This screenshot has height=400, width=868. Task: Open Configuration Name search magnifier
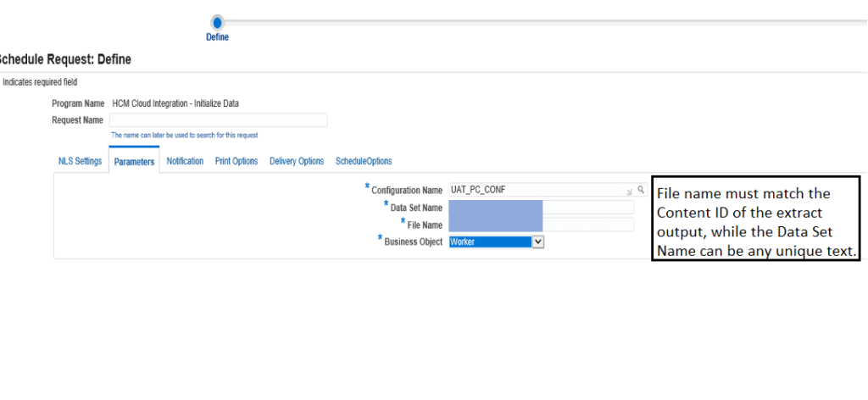coord(641,190)
